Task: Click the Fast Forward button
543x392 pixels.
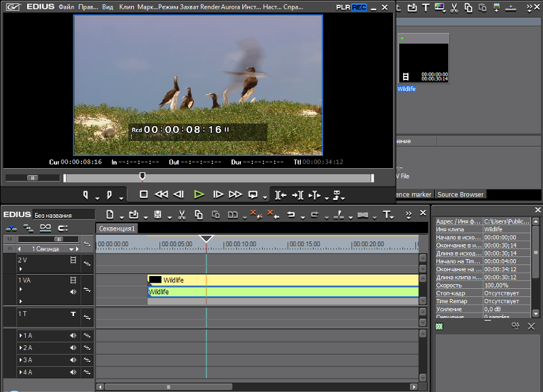Action: click(235, 194)
